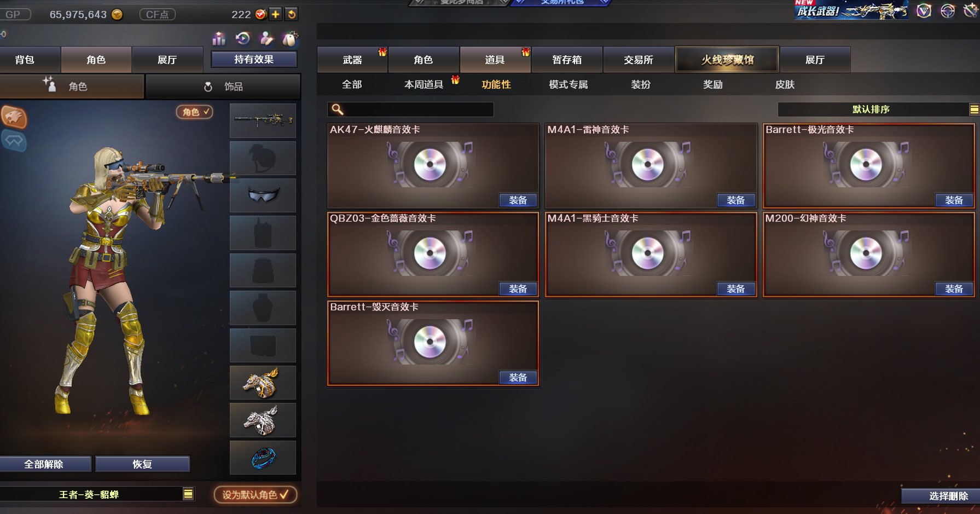Click the 全部解除 button
This screenshot has height=514, width=980.
coord(44,464)
